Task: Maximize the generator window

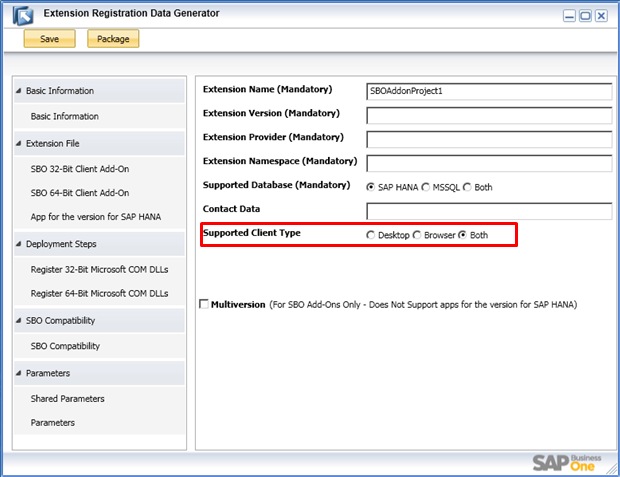Action: pyautogui.click(x=585, y=16)
